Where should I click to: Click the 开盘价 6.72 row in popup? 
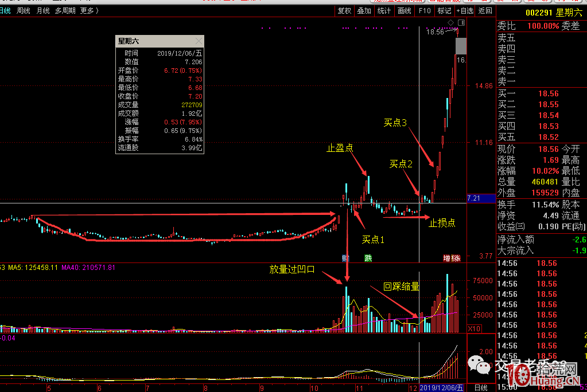[x=160, y=70]
